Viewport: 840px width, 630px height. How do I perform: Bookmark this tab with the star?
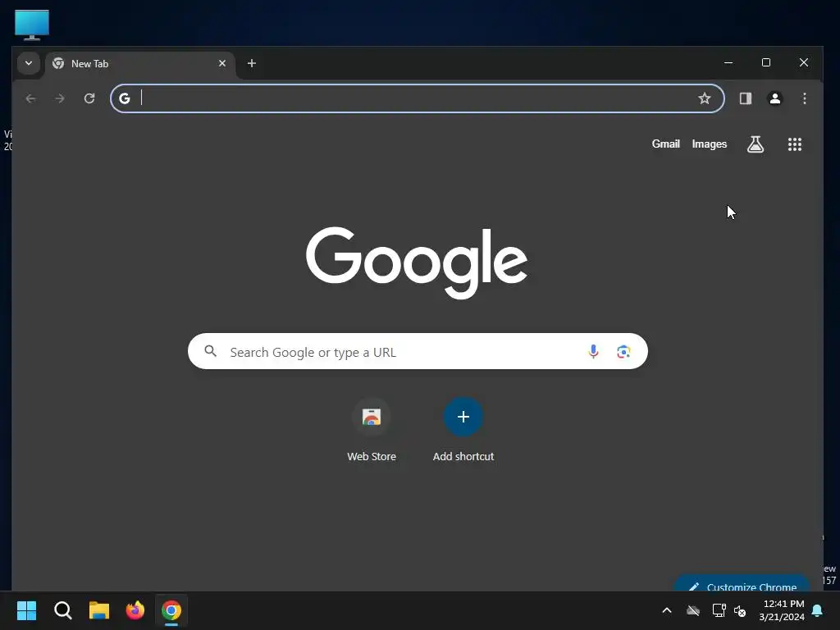[705, 98]
